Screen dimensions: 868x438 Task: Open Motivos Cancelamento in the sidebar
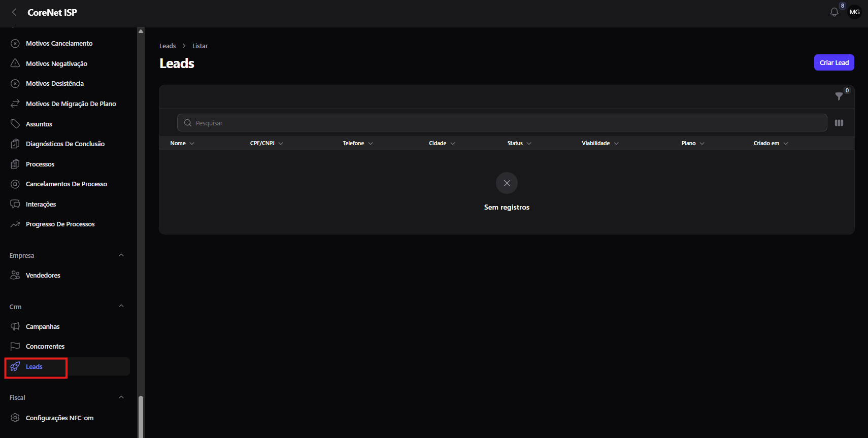pyautogui.click(x=59, y=44)
